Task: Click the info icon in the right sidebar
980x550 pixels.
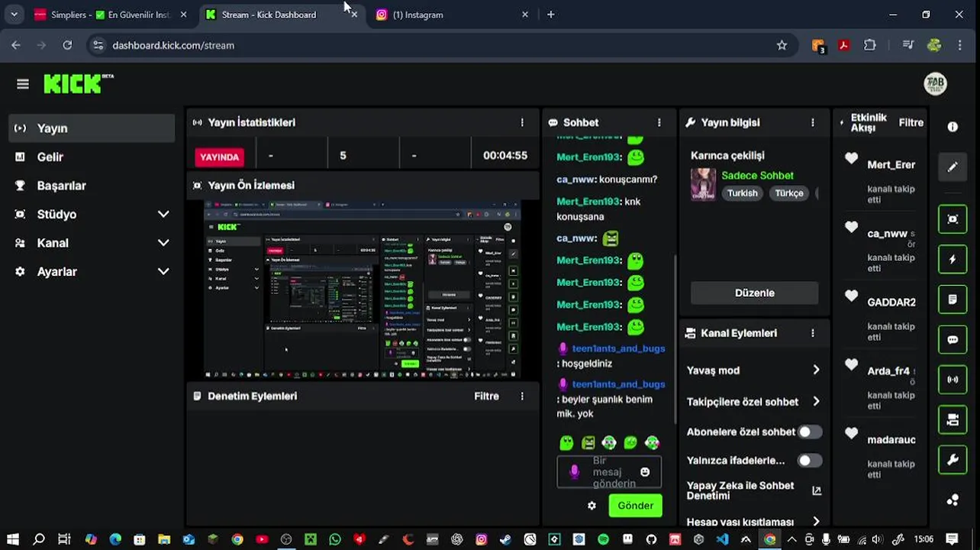Action: [953, 127]
